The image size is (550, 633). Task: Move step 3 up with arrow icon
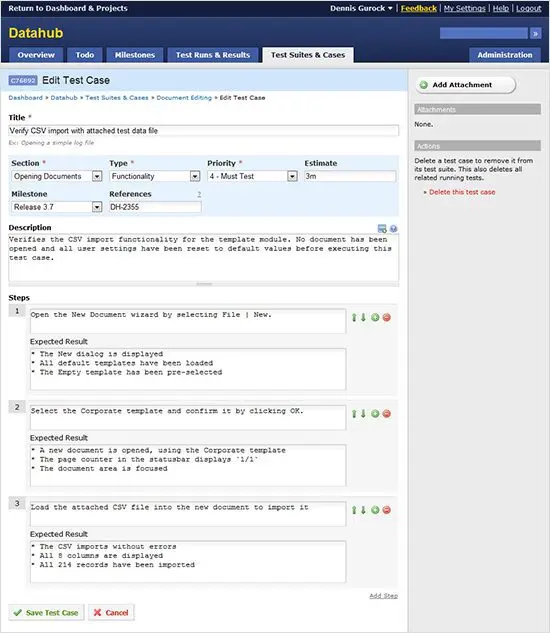[x=354, y=510]
